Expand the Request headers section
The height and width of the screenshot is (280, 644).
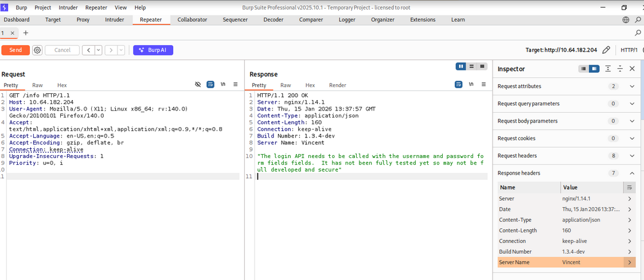pos(632,156)
